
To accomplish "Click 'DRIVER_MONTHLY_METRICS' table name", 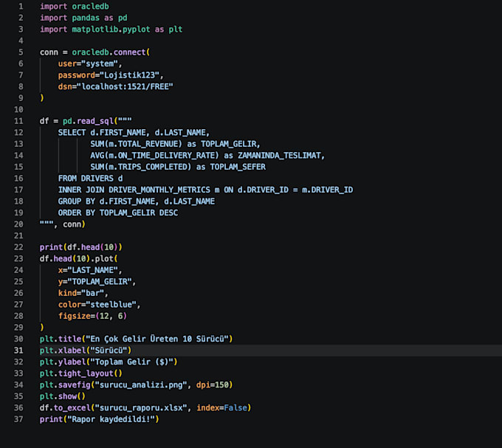I will (159, 190).
